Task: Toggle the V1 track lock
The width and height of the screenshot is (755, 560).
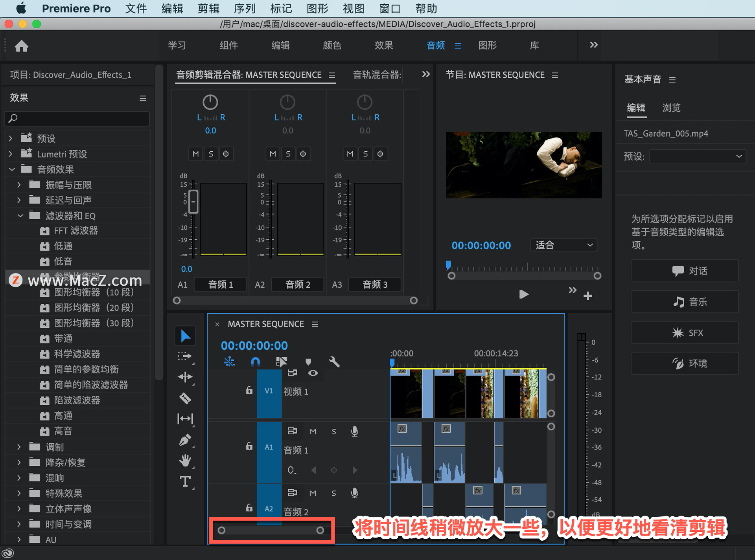Action: [x=249, y=390]
